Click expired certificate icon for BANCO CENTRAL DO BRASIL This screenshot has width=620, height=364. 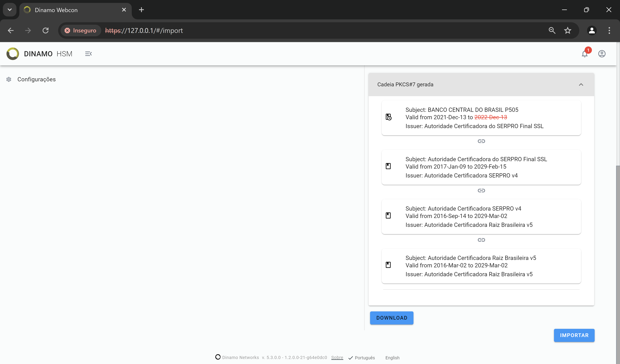(388, 117)
